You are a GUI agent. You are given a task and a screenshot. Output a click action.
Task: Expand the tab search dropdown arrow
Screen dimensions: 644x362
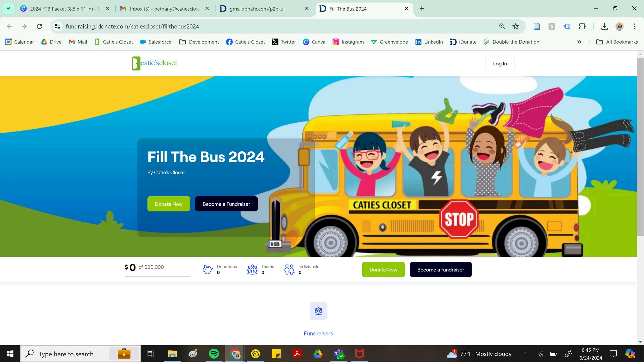[8, 8]
